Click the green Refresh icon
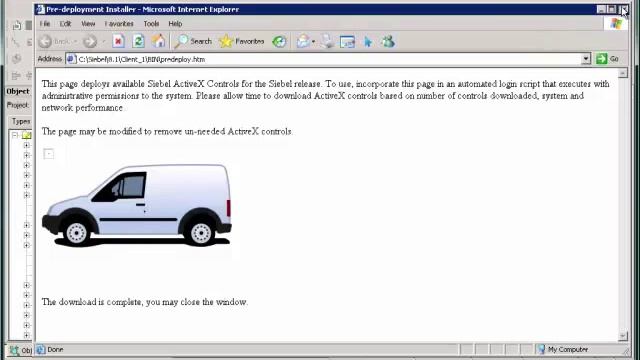Image resolution: width=640 pixels, height=360 pixels. point(138,41)
